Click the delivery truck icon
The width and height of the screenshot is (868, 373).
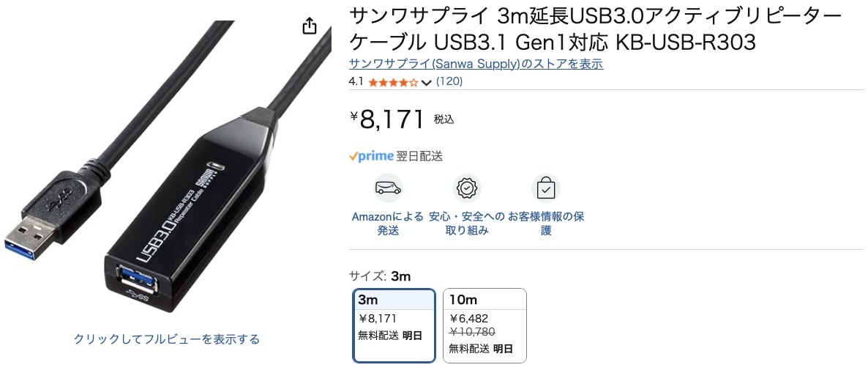click(388, 188)
